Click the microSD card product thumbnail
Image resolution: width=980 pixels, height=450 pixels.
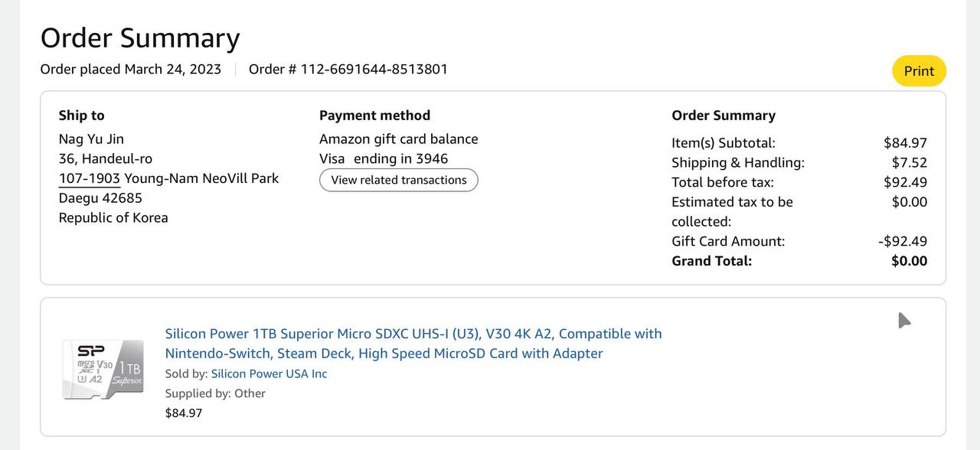[x=103, y=370]
